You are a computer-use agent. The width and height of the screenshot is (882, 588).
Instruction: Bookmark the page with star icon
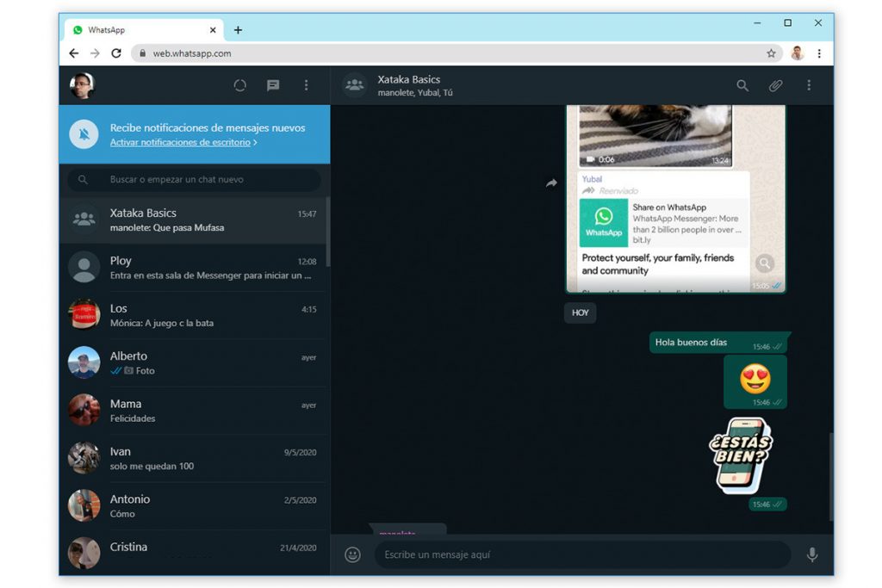coord(771,53)
